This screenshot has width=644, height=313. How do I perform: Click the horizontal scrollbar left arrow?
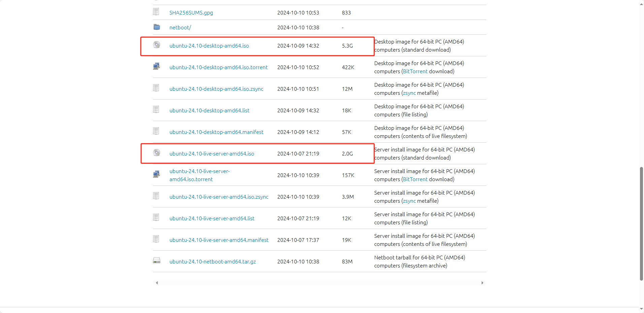click(157, 283)
